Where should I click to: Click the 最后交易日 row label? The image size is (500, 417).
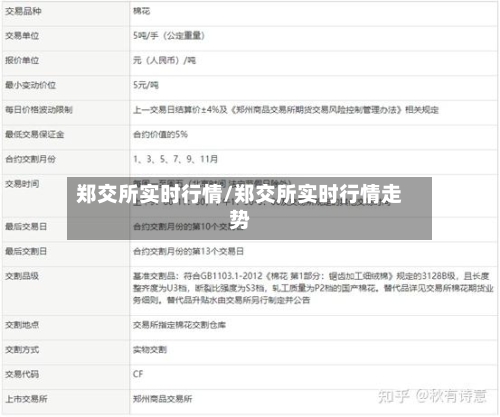click(26, 227)
